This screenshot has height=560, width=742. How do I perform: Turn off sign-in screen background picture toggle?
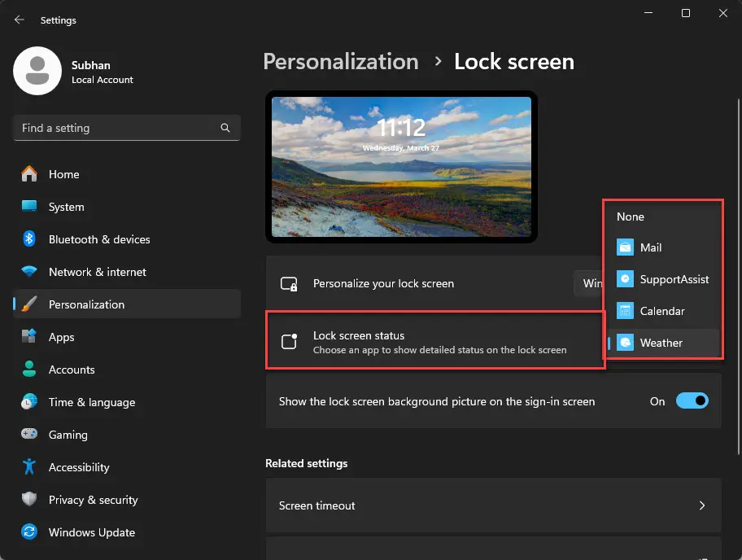[x=692, y=401]
